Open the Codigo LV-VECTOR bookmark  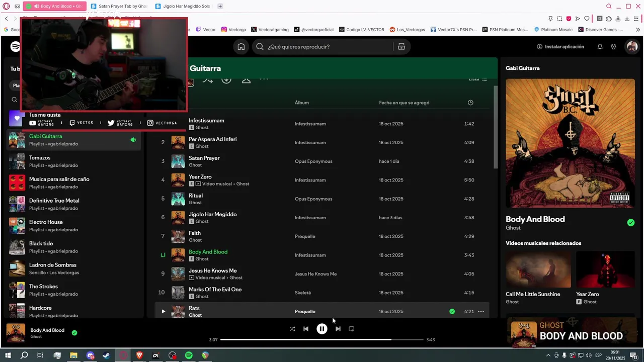(x=361, y=30)
